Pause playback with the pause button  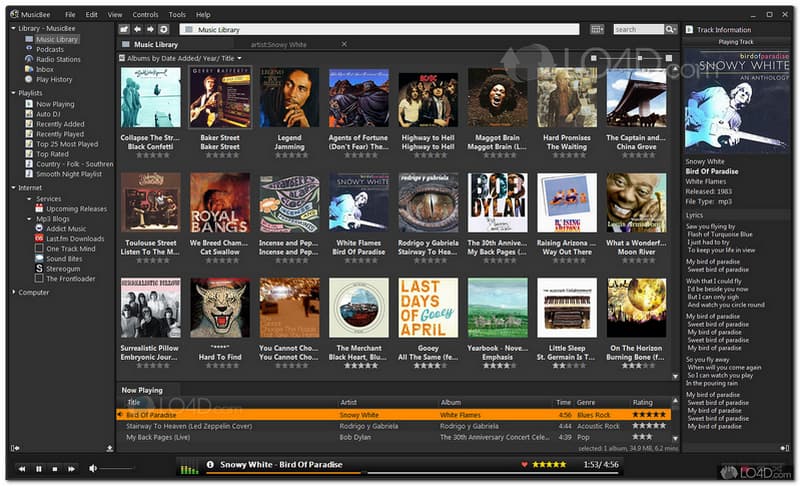point(39,469)
